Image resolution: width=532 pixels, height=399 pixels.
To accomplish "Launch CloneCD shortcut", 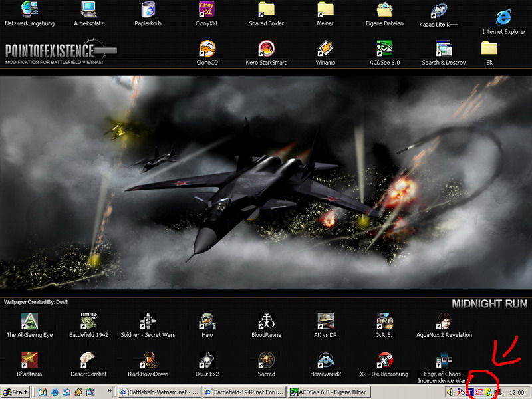I will 207,53.
